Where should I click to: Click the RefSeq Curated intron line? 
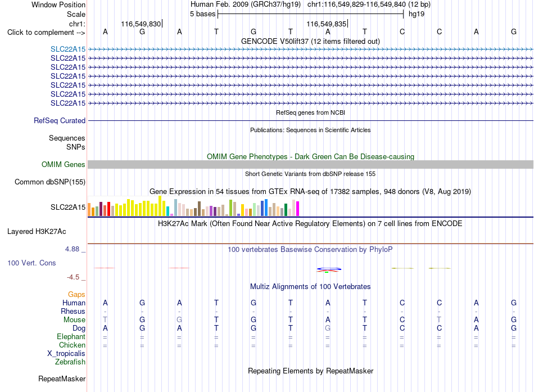310,121
